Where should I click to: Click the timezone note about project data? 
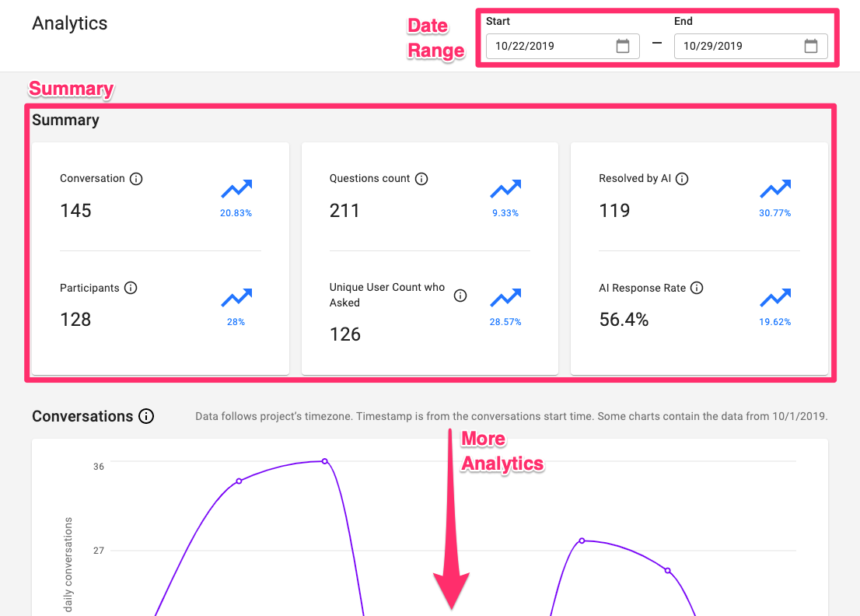[511, 416]
